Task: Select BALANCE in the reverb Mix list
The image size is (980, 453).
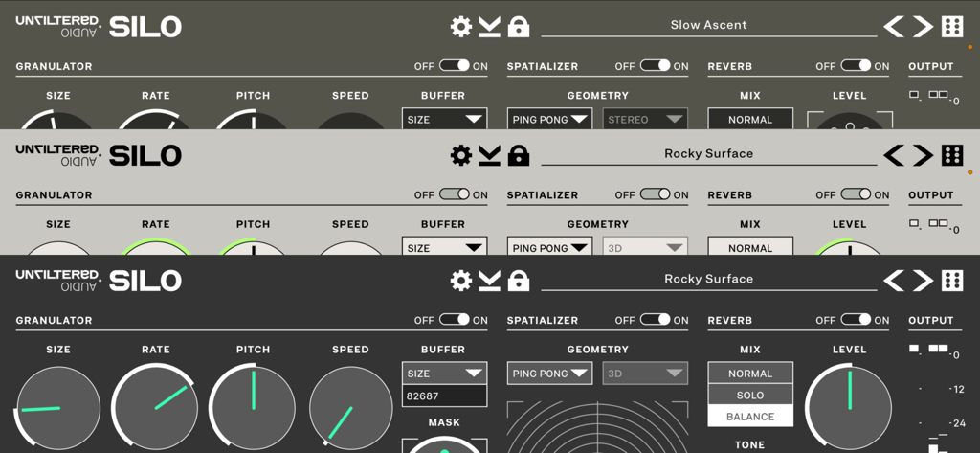Action: click(750, 417)
